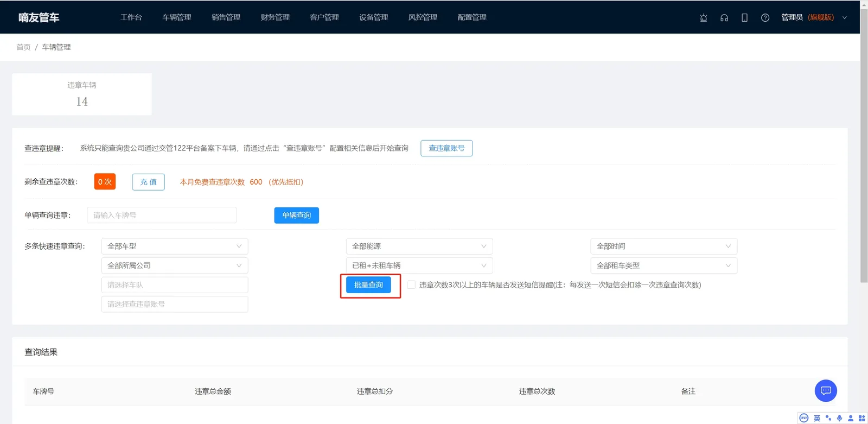868x424 pixels.
Task: Go to 车辆管理 in top navigation
Action: (177, 17)
